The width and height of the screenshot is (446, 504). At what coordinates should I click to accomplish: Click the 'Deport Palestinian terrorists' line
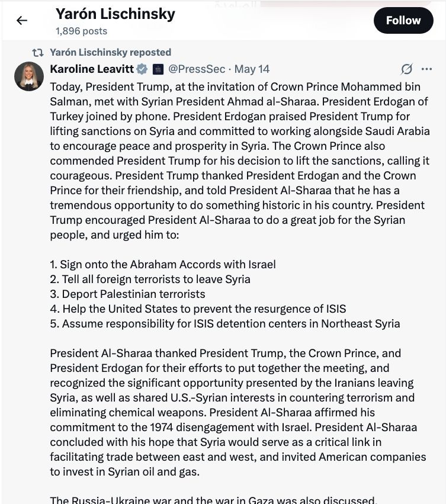point(127,294)
